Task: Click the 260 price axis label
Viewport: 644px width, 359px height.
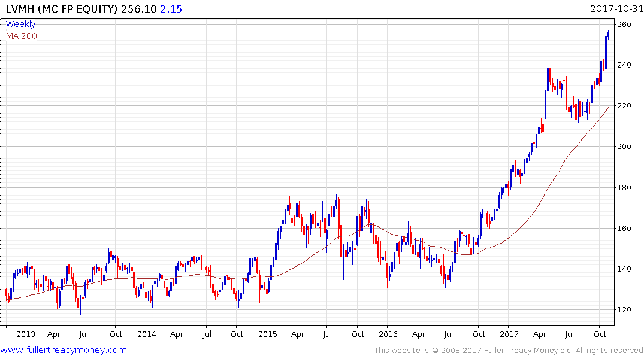Action: click(x=624, y=24)
